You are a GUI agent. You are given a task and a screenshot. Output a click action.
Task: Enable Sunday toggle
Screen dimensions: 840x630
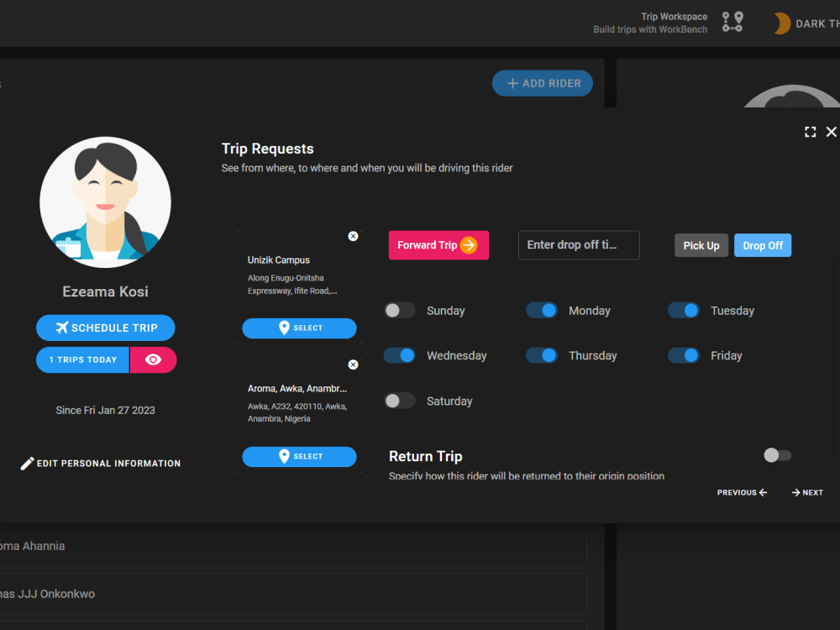400,311
